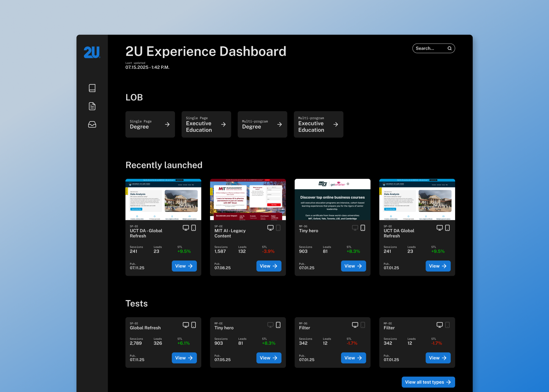The width and height of the screenshot is (549, 392).
Task: Open edX Tiny hero page thumbnail
Action: coord(332,200)
